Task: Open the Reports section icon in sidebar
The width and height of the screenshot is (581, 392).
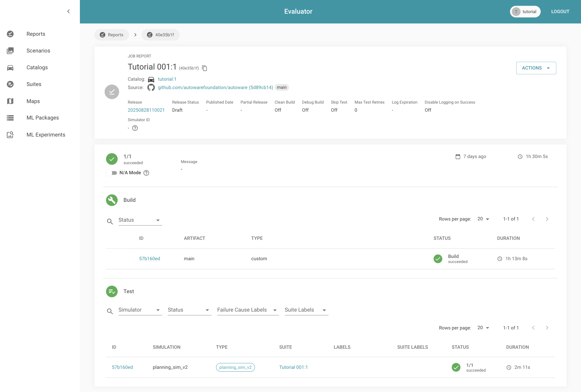Action: 10,34
